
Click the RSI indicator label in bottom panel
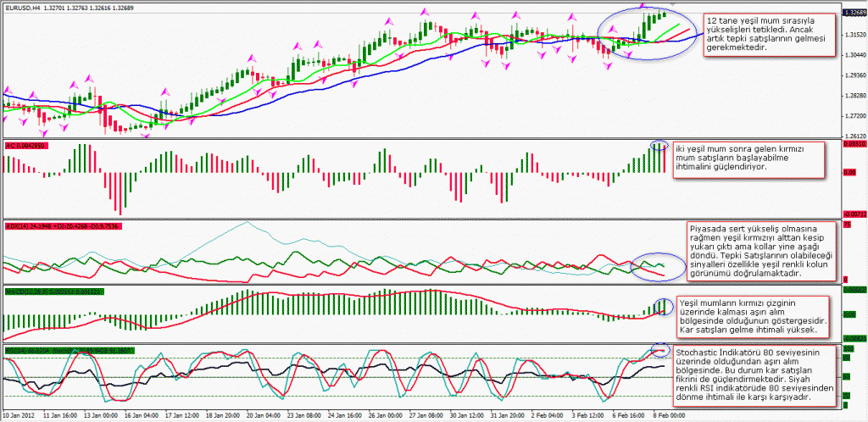(x=59, y=351)
